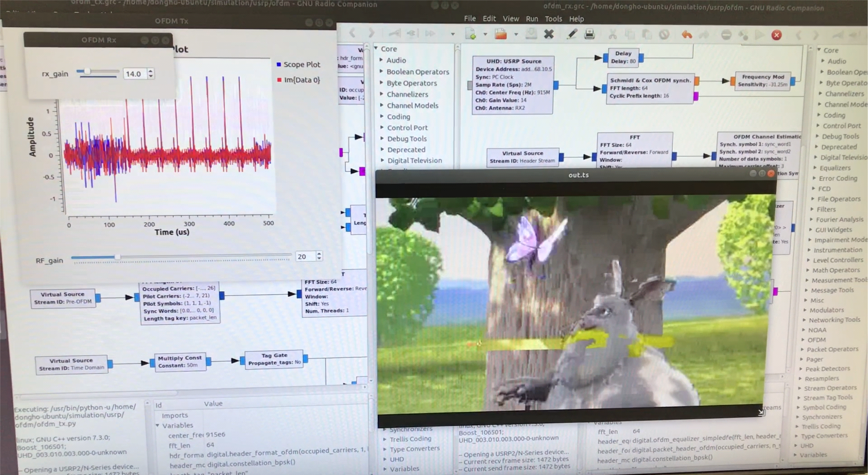The image size is (868, 475).
Task: Expand Boolean Operators in ofdm_tx block tree
Action: pyautogui.click(x=381, y=71)
